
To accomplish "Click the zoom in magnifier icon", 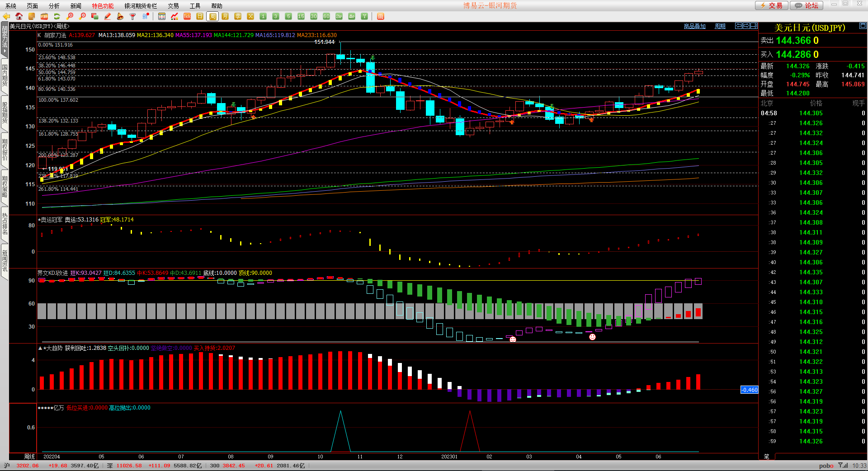I will point(70,16).
